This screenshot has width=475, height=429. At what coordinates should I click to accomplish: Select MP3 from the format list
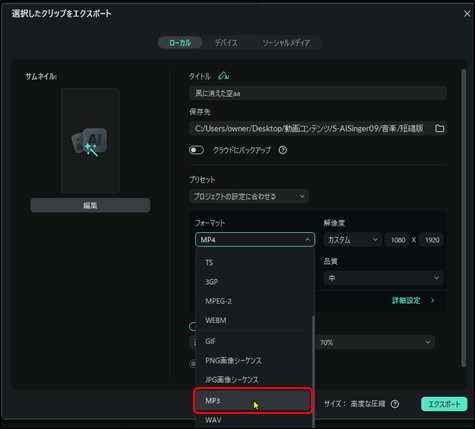pos(253,401)
